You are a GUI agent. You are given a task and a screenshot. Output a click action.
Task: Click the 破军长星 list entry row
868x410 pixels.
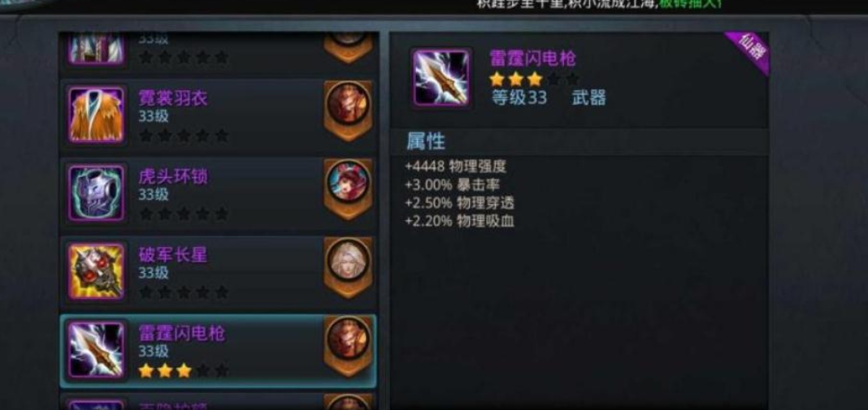(219, 272)
